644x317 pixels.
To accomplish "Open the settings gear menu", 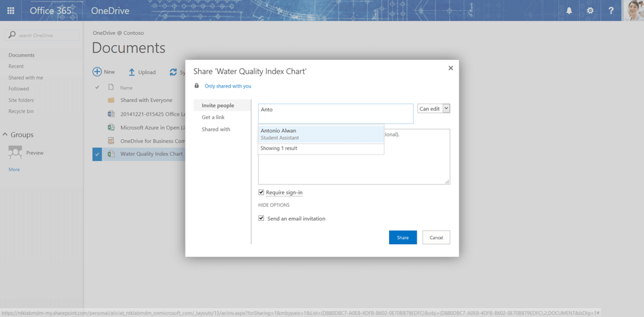I will [590, 10].
